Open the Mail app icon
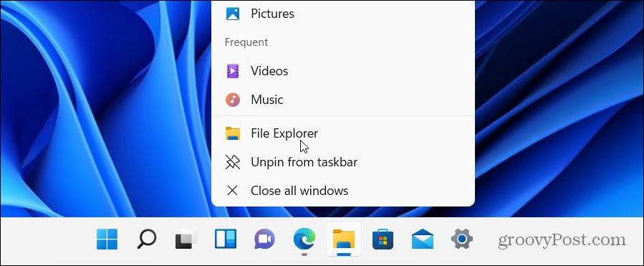The height and width of the screenshot is (266, 644). pos(423,239)
